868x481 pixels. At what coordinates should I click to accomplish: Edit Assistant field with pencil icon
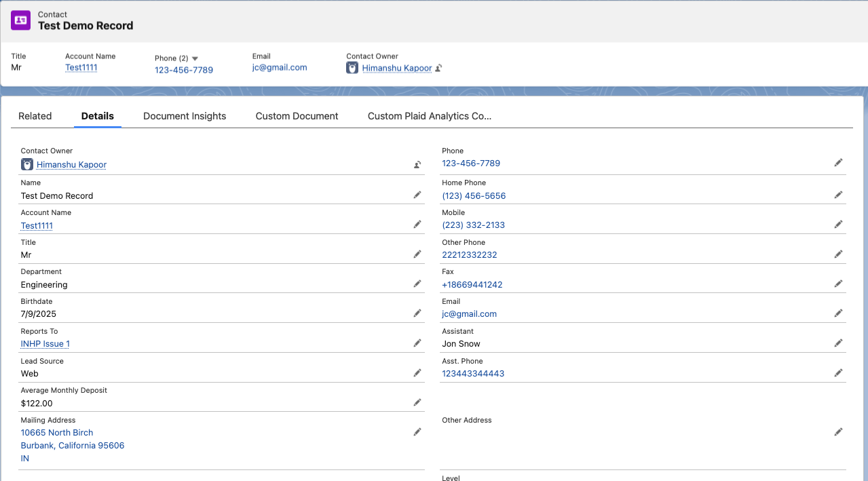click(839, 343)
